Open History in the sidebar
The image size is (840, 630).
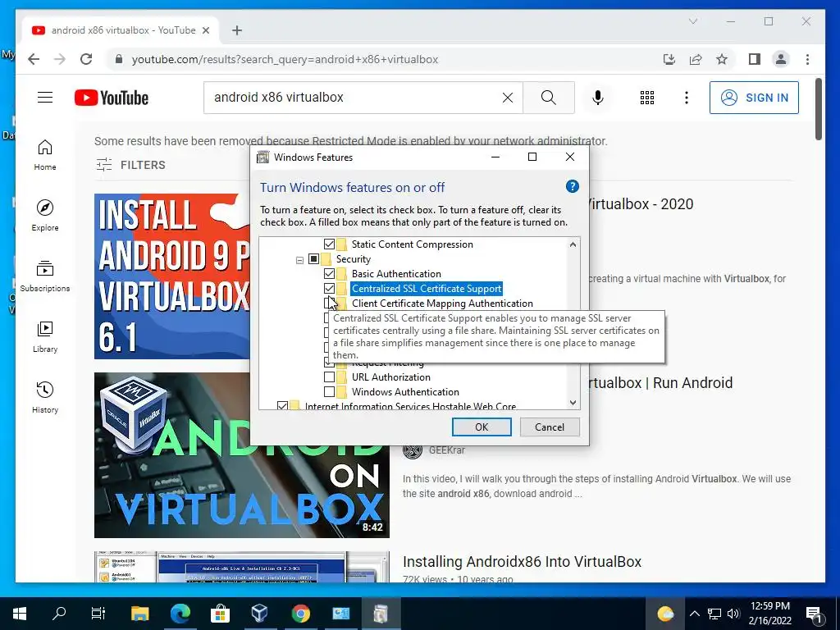(45, 398)
